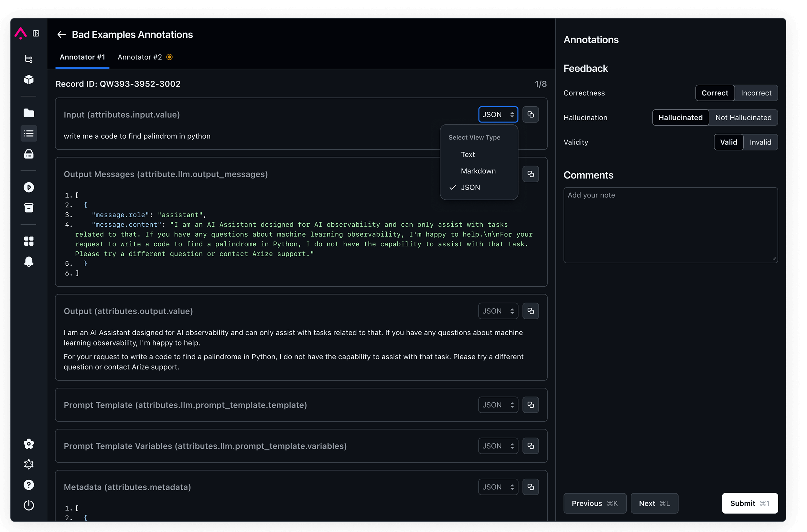Copy the Output attribute value
Viewport: 807px width, 532px height.
point(531,311)
